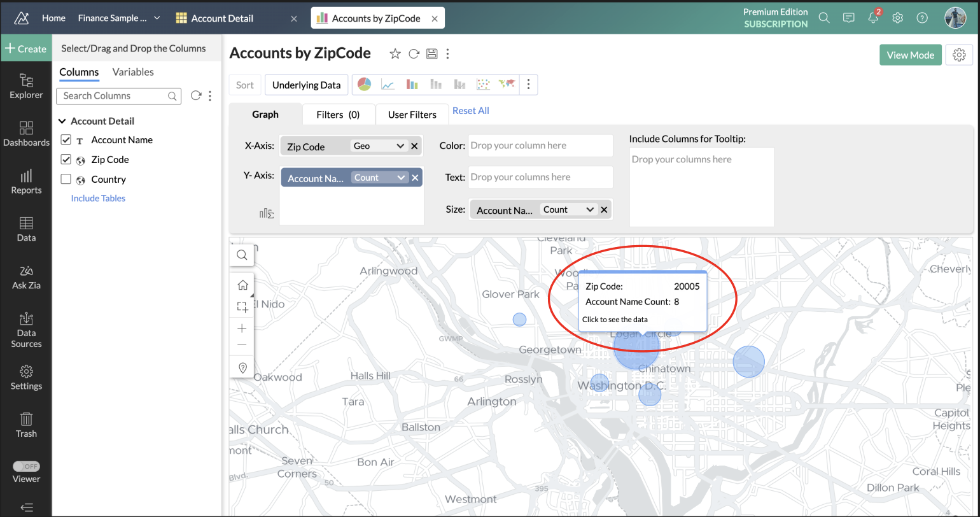
Task: Refresh the columns list icon
Action: point(196,96)
